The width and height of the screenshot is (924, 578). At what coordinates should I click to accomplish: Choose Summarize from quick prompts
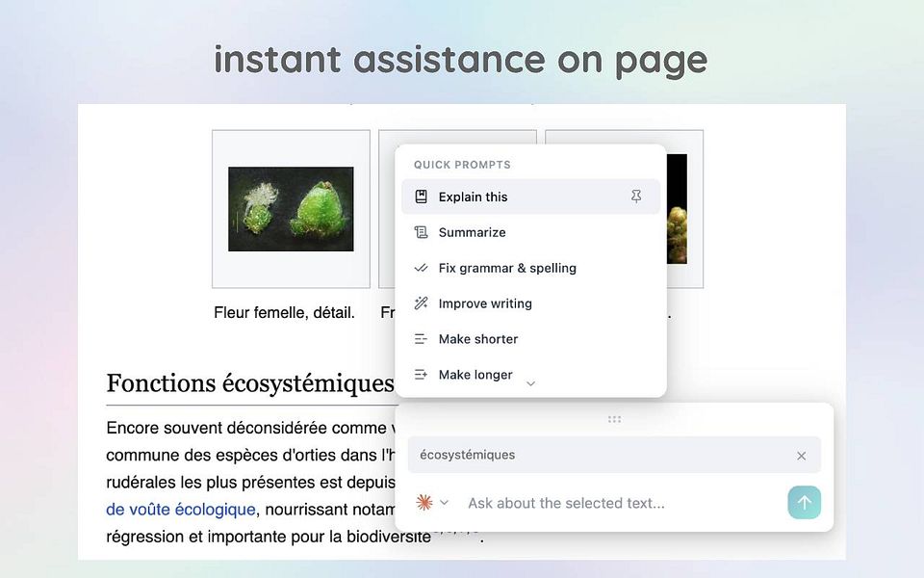click(x=530, y=232)
